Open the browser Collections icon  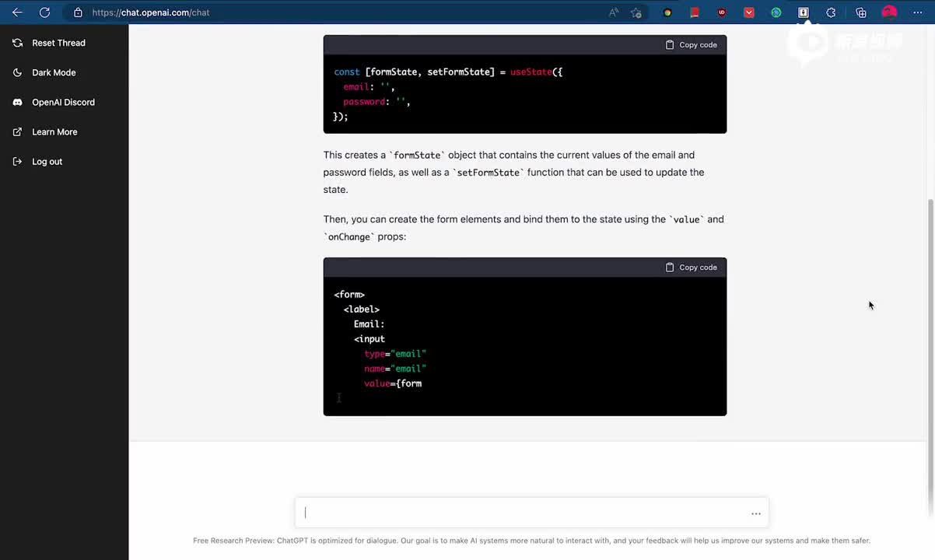(x=860, y=12)
